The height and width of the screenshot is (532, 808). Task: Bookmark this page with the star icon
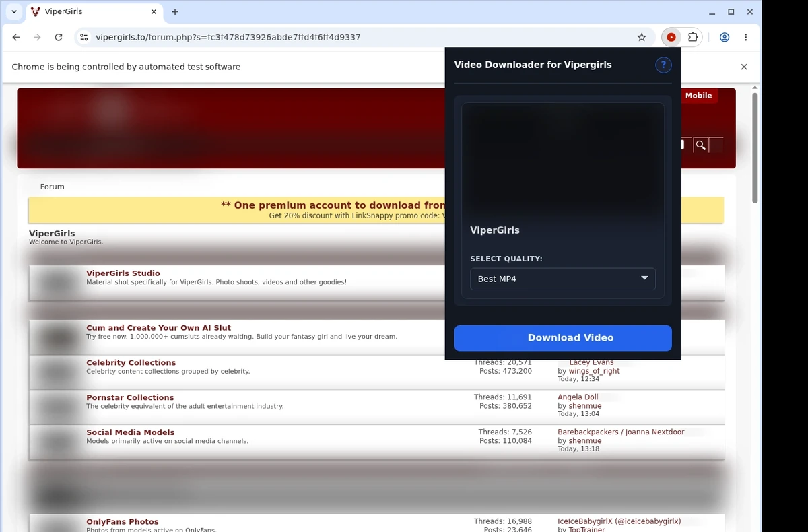point(642,38)
